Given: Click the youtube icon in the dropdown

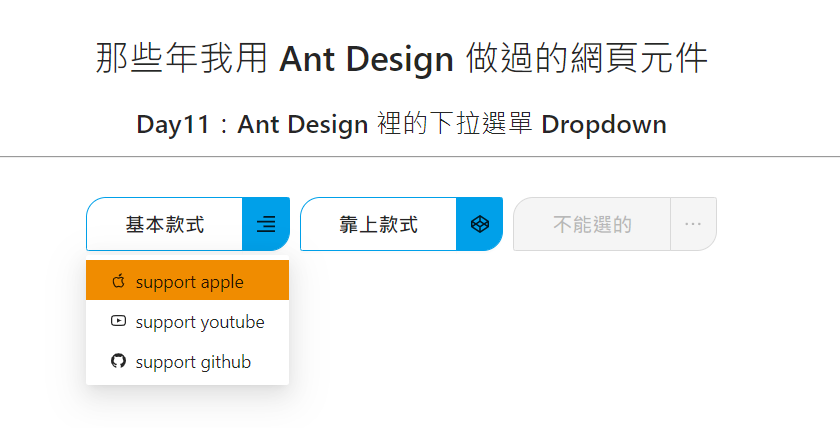Looking at the screenshot, I should point(118,321).
